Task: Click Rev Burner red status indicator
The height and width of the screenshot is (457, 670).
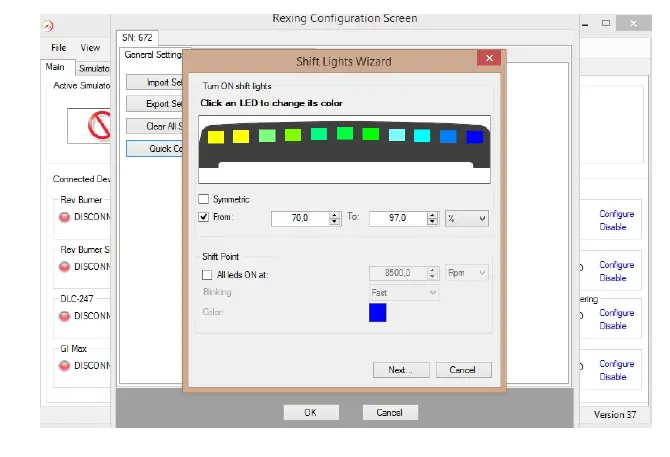Action: (x=65, y=217)
